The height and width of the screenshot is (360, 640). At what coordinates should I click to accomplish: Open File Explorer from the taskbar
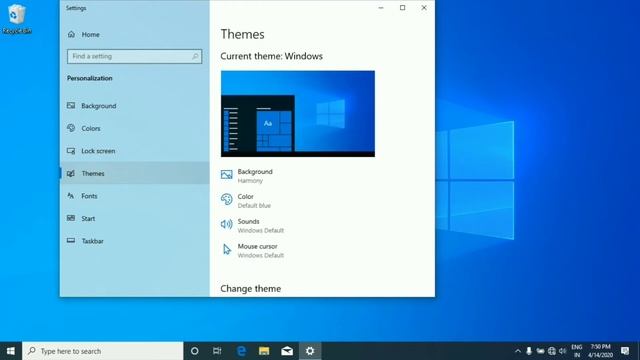coord(264,351)
